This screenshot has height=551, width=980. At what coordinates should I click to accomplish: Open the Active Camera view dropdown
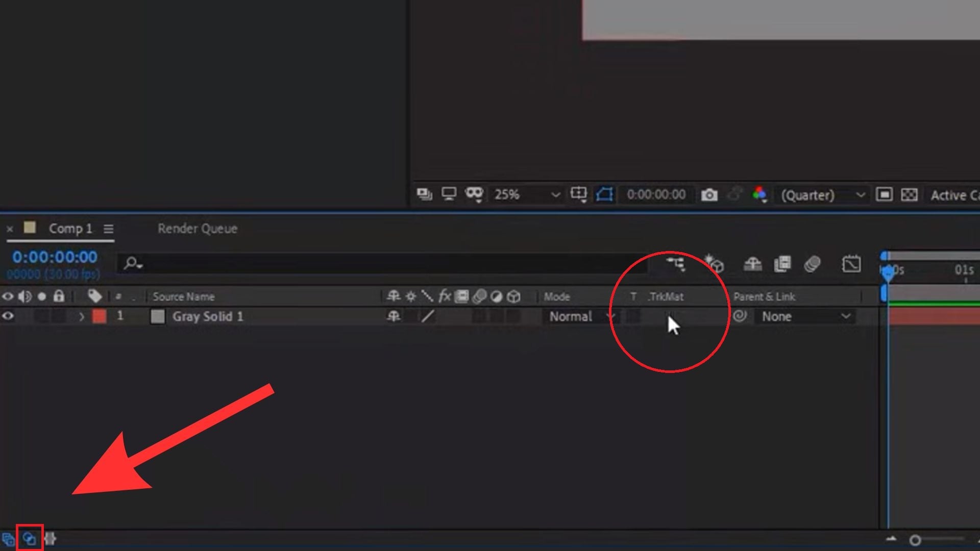click(954, 195)
